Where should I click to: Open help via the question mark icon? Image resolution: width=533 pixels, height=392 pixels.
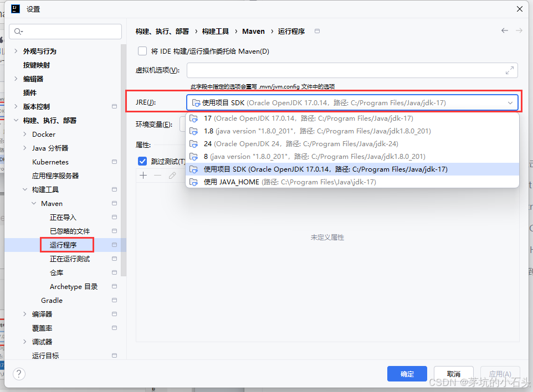19,374
